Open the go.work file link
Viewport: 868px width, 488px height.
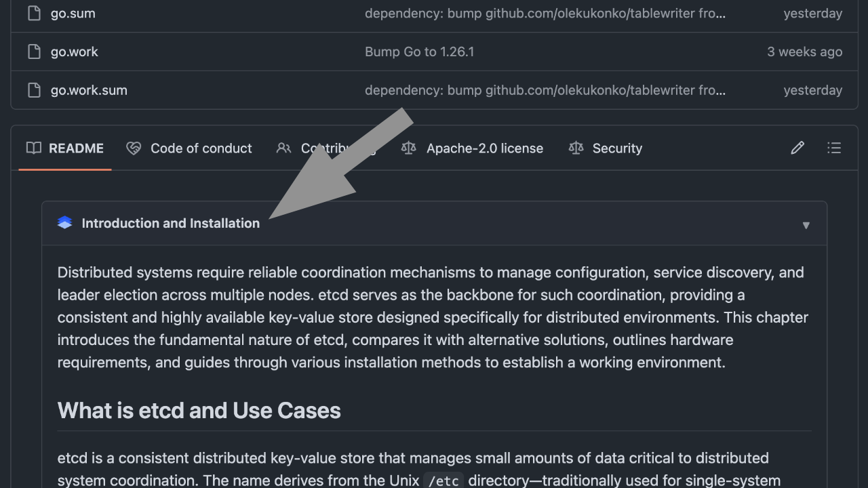pos(75,52)
